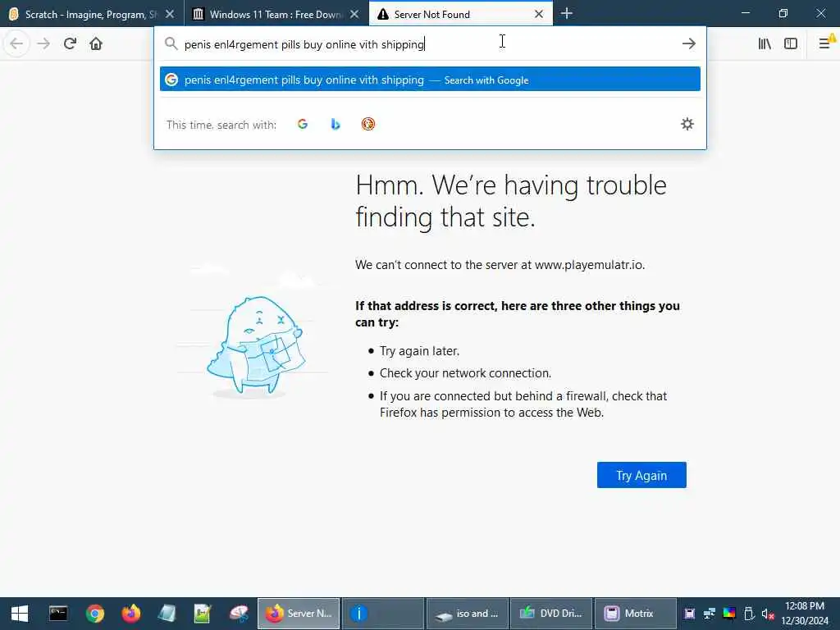Open the blue info taskbar window
The width and height of the screenshot is (840, 630).
pyautogui.click(x=383, y=614)
